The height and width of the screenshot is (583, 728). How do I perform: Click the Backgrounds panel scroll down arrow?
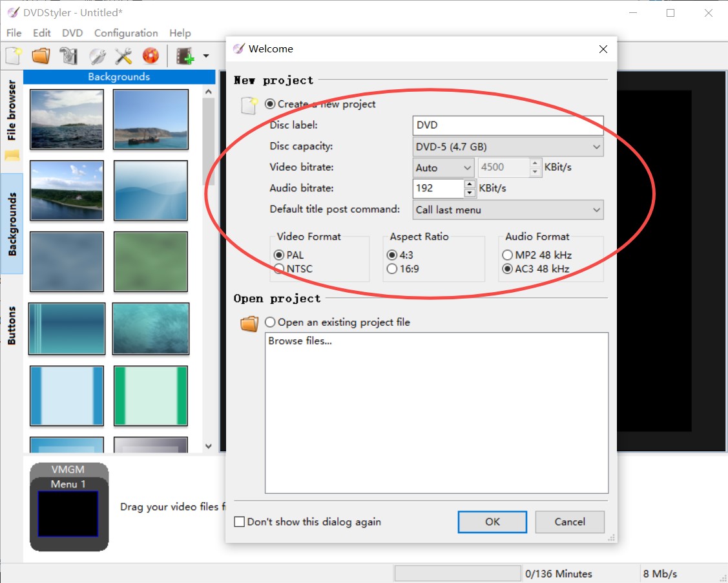click(x=209, y=446)
